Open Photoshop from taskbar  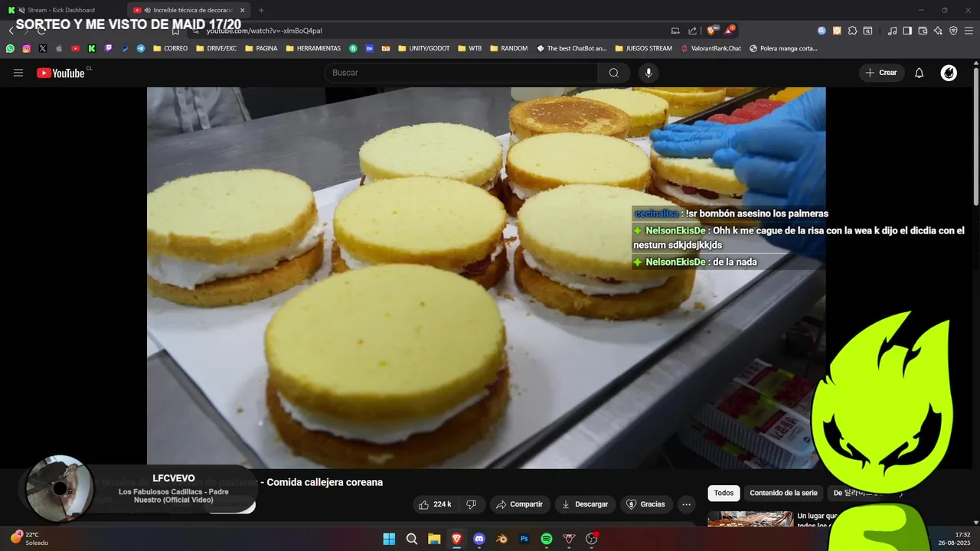pyautogui.click(x=524, y=539)
